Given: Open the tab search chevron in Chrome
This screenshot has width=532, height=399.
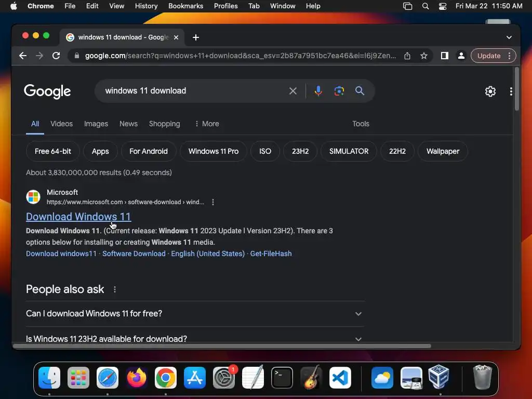Looking at the screenshot, I should (509, 37).
